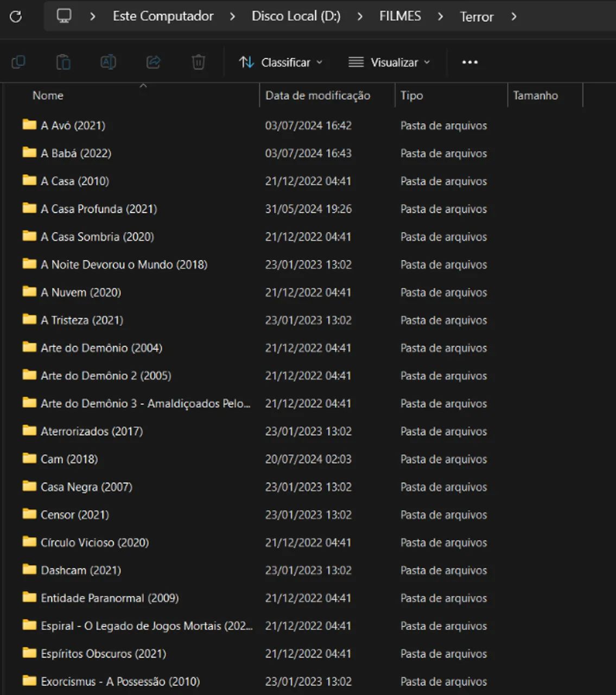Select the folder A Noite Devorou o Mundo (2018)
Screen dimensions: 616x695
(x=124, y=264)
